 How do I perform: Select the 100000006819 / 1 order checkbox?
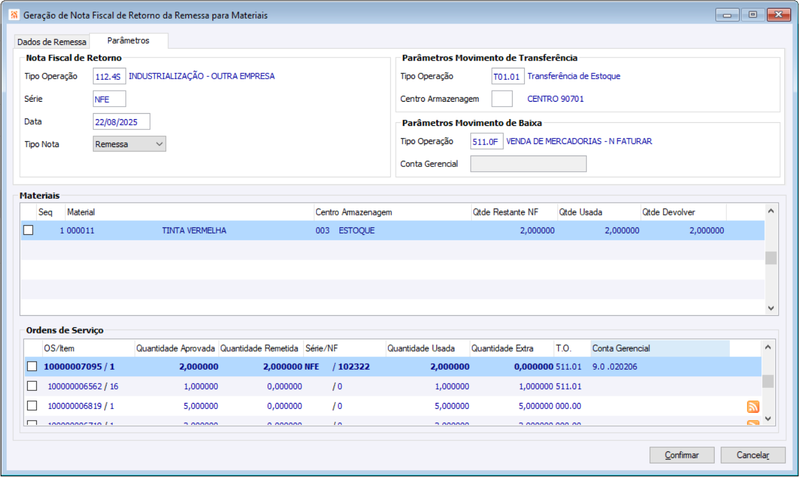tap(32, 406)
